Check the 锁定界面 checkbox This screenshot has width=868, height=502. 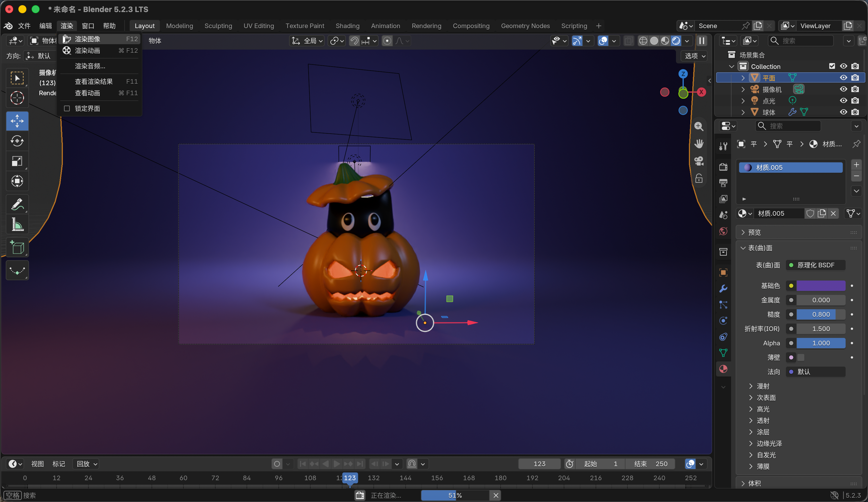[x=67, y=108]
